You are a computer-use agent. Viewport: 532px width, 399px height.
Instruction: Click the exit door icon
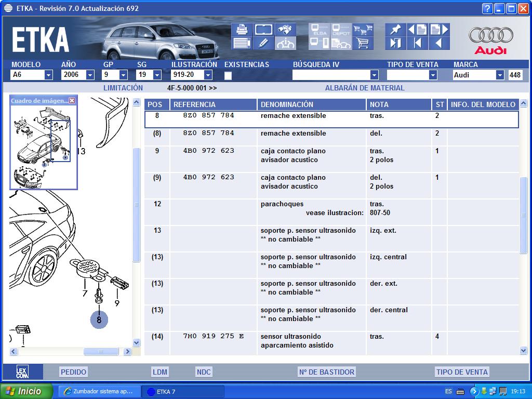(x=395, y=44)
